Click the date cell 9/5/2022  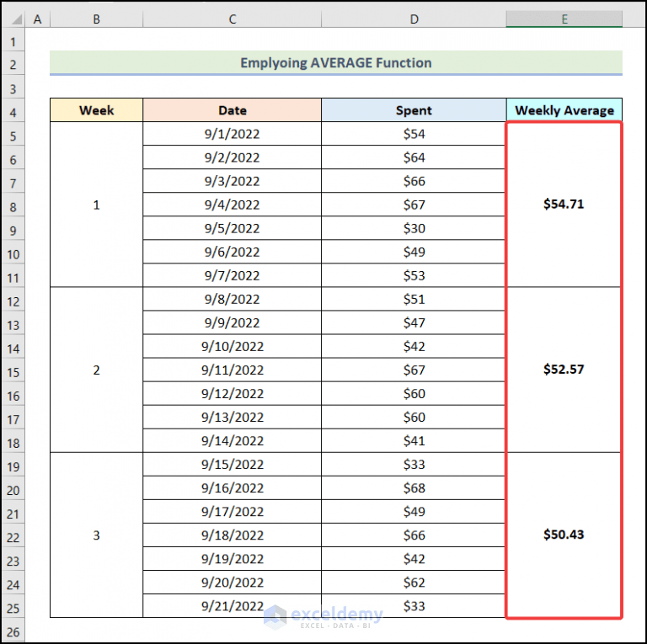(233, 228)
